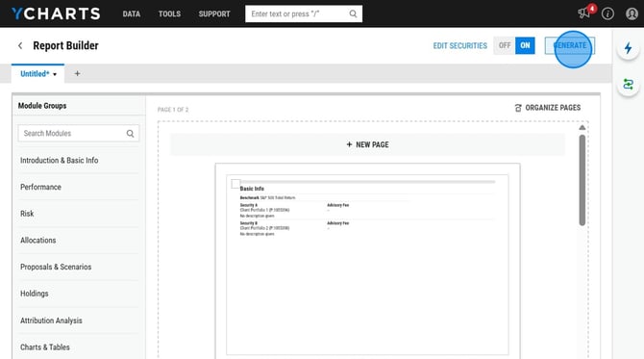This screenshot has width=644, height=359.
Task: Click the vertical scrollbar in page preview
Action: (582, 180)
